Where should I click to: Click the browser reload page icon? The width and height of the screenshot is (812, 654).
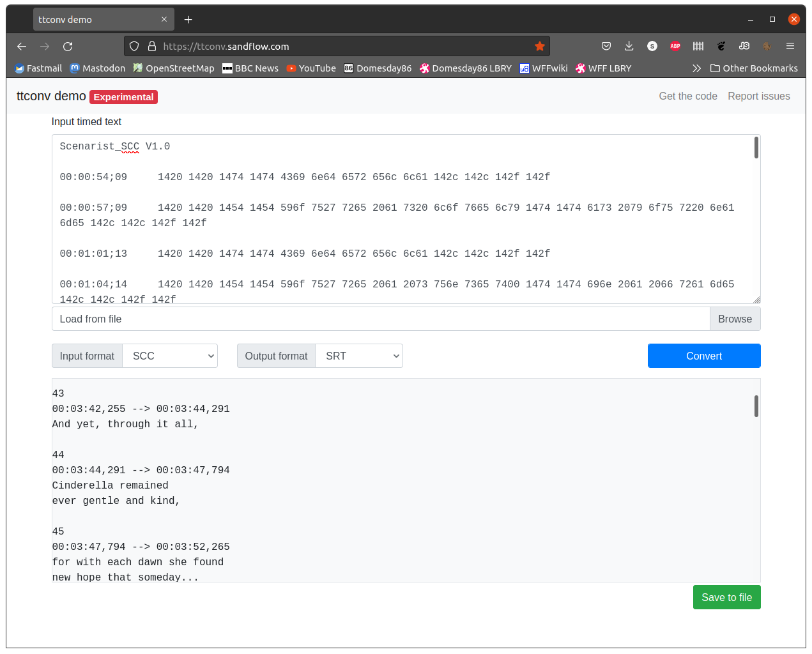[x=68, y=46]
